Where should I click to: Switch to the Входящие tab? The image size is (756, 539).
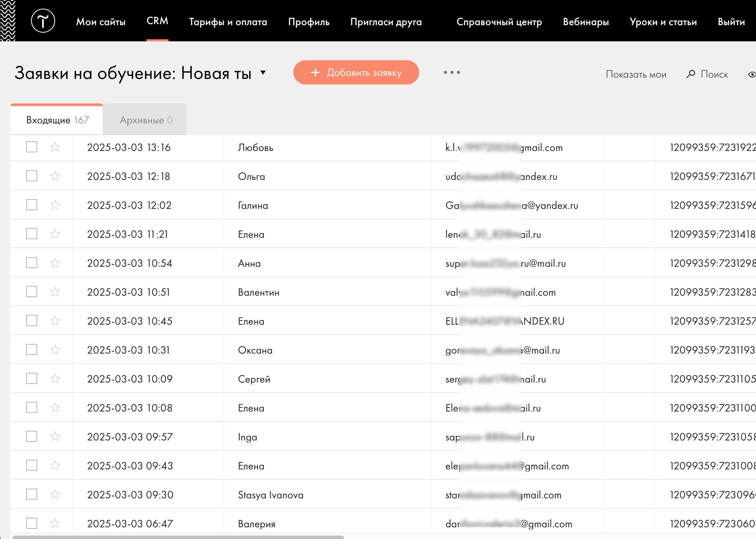57,120
